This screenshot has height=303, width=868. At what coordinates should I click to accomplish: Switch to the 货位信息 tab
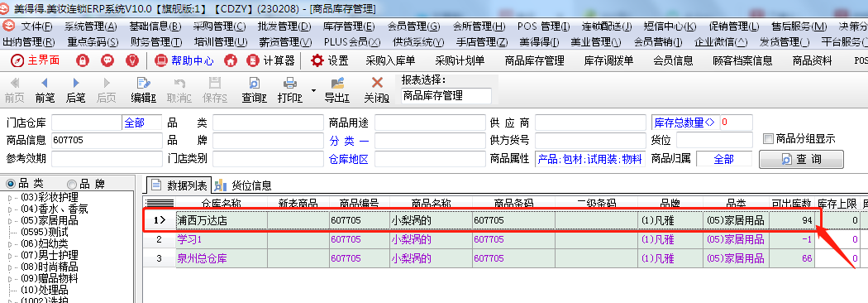[244, 185]
